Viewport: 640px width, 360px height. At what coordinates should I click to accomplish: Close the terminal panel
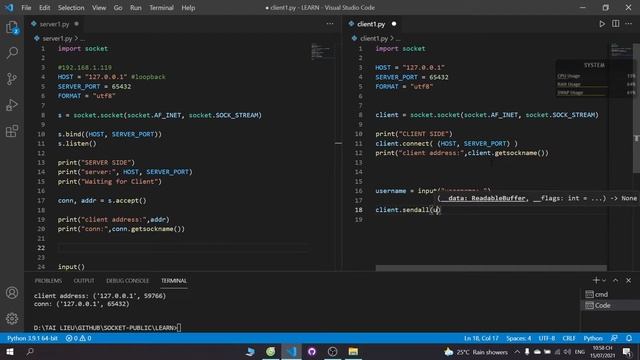[629, 280]
